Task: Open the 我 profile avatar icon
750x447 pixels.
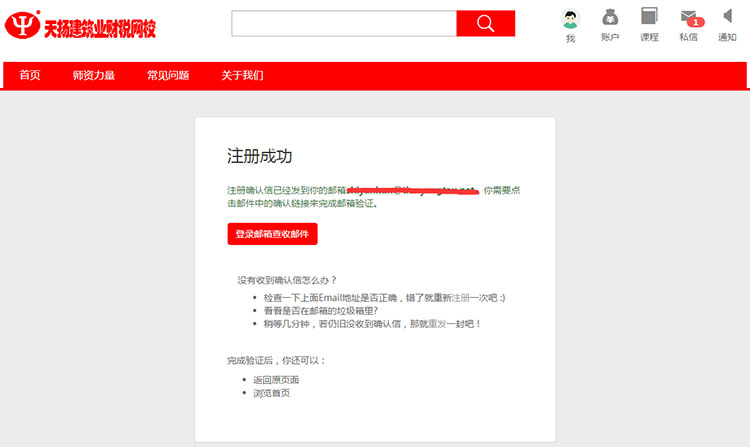Action: point(570,18)
